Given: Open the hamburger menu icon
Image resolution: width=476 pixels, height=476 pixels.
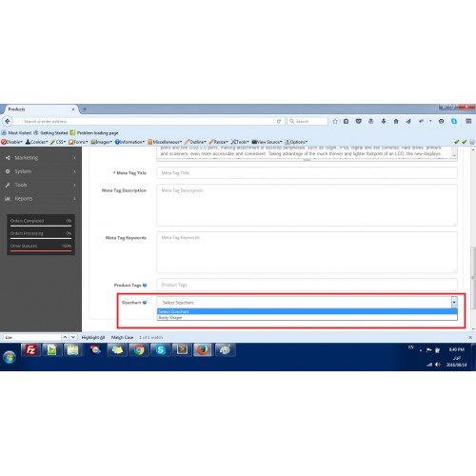Looking at the screenshot, I should tap(468, 121).
